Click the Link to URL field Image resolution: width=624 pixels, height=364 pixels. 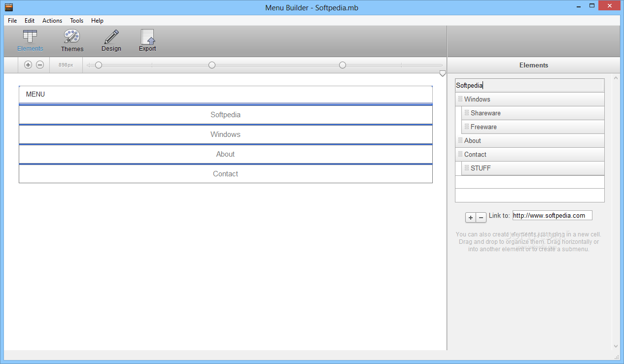pos(553,215)
